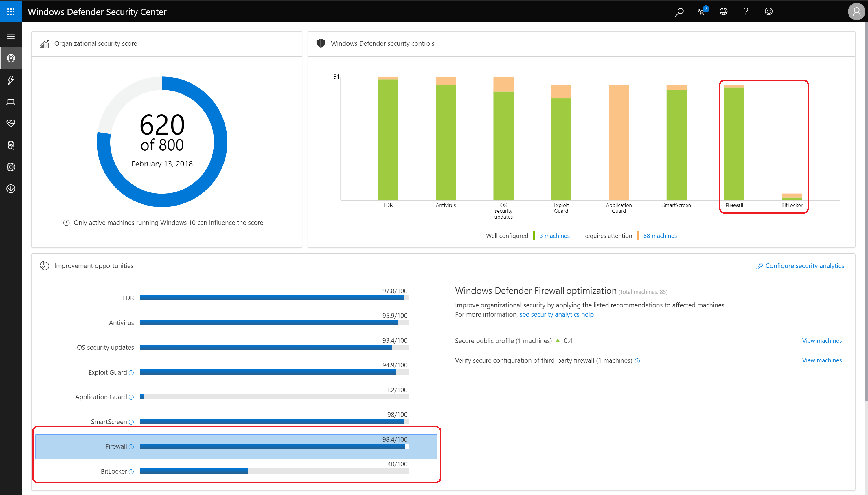Open community notifications with the 7 badge
868x495 pixels.
pos(702,12)
